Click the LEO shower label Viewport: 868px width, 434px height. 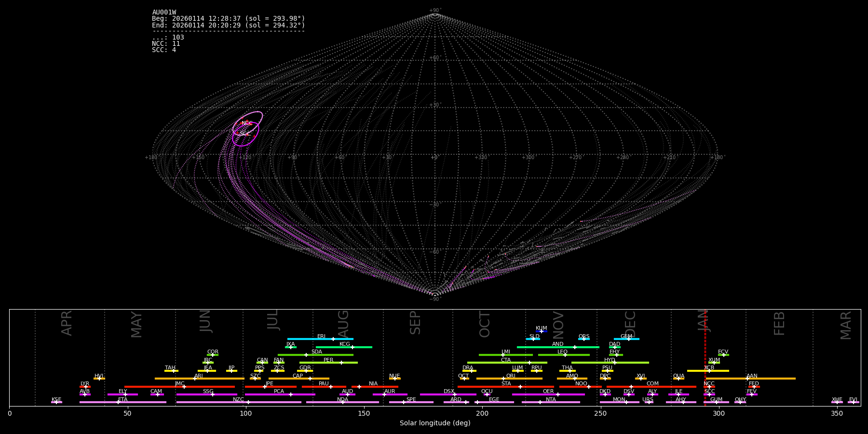point(563,352)
